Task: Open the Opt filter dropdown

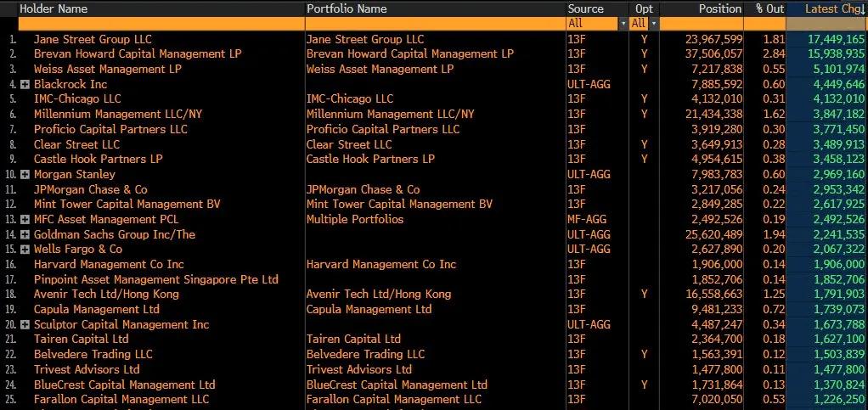Action: click(x=654, y=24)
